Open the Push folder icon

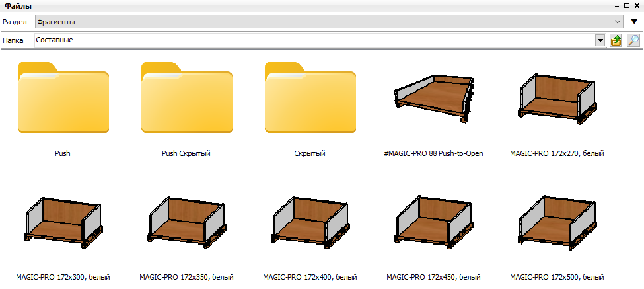[63, 97]
